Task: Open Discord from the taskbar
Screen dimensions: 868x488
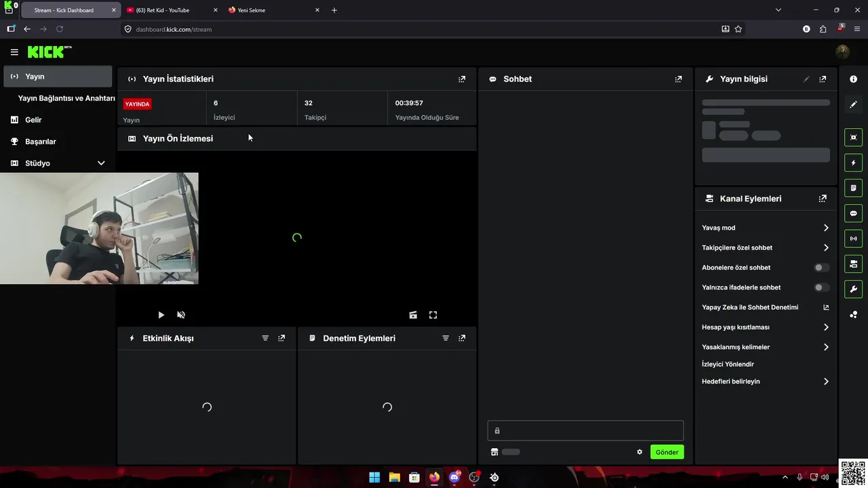Action: [454, 477]
